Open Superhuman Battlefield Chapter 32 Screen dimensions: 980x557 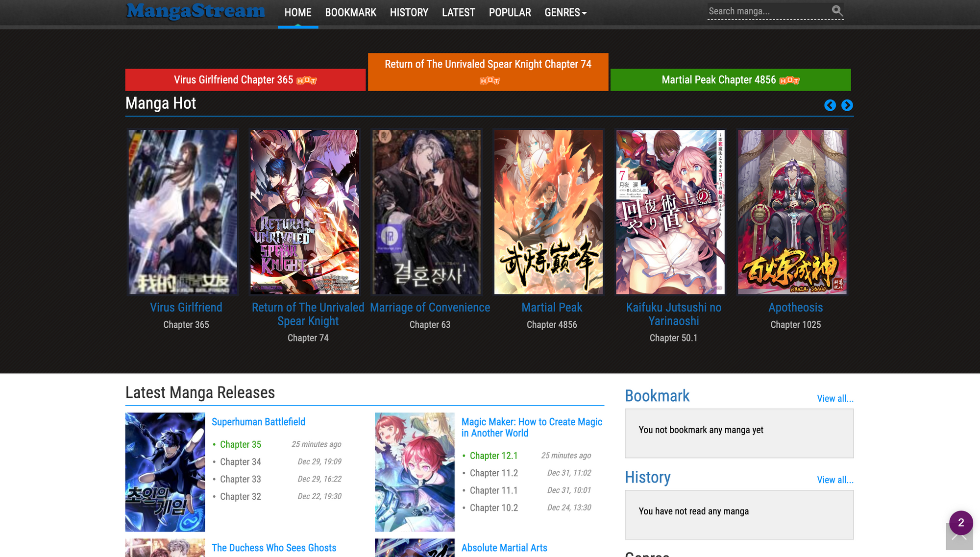click(241, 497)
